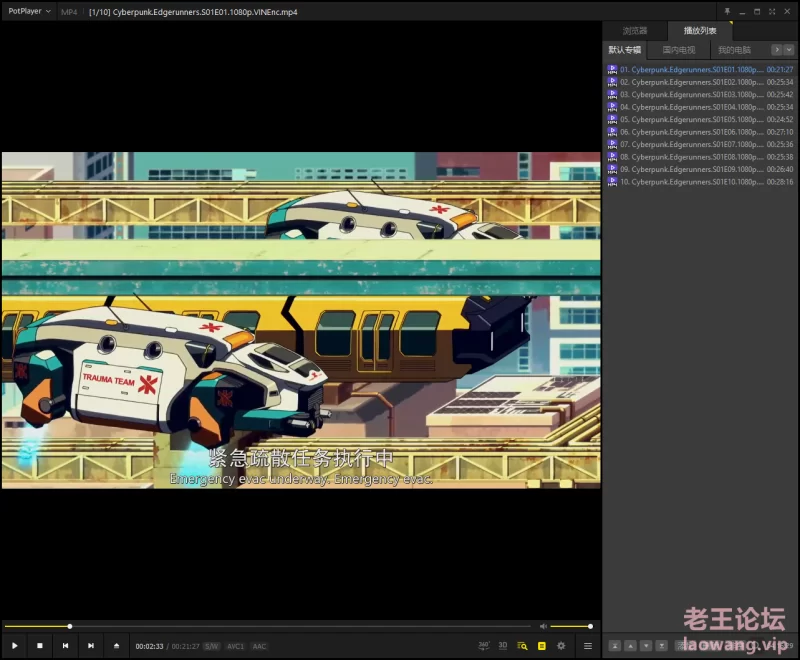This screenshot has width=800, height=660.
Task: Click the AVC1 video codec label
Action: coord(235,646)
